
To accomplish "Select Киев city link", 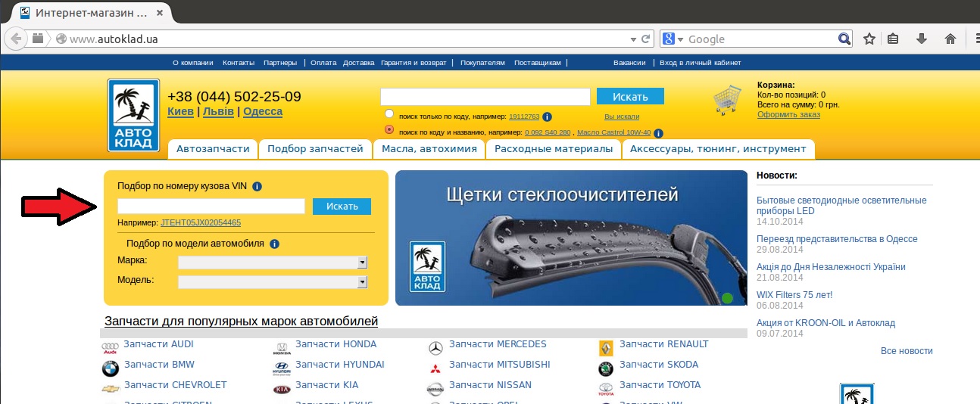I will point(180,111).
